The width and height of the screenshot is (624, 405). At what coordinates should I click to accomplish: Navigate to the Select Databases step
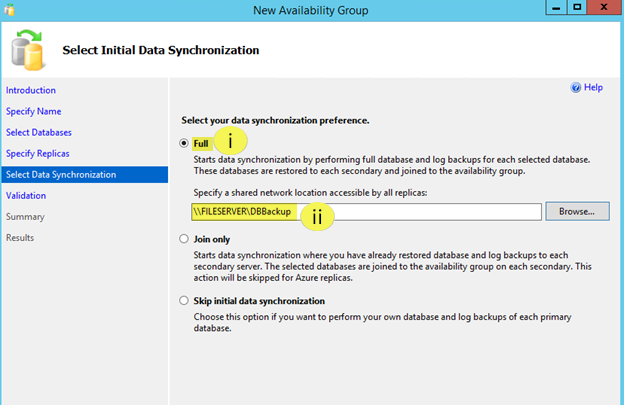39,132
